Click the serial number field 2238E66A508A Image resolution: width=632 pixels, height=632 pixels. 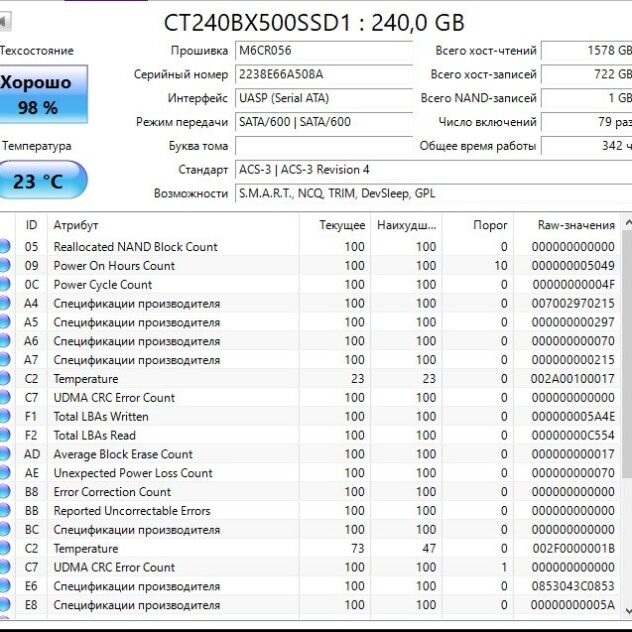pos(324,75)
